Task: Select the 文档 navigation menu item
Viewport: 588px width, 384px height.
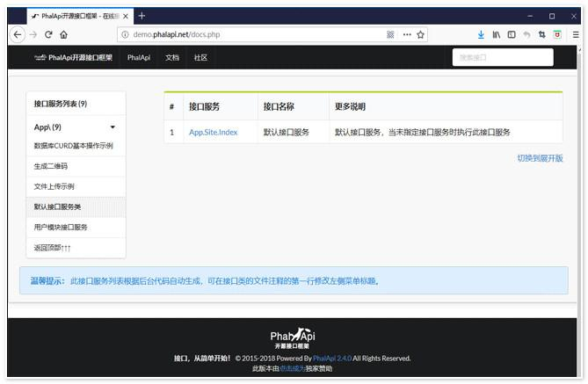Action: point(171,58)
